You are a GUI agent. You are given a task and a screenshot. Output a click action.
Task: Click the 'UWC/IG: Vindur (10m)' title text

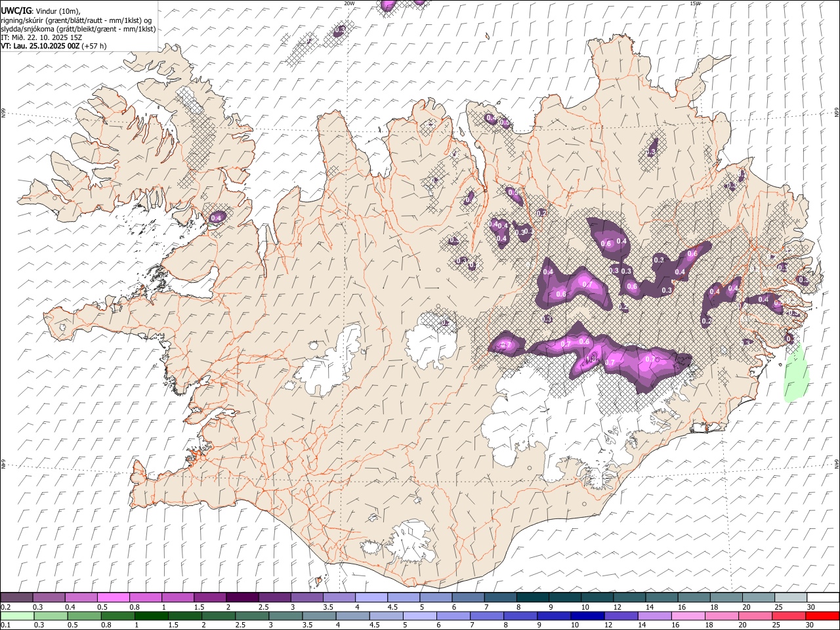coord(41,11)
